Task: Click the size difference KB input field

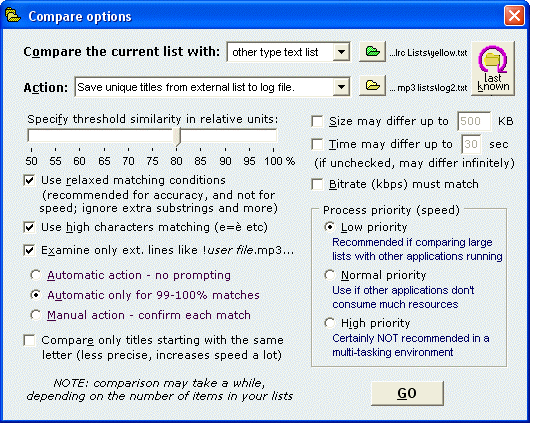Action: coord(474,121)
